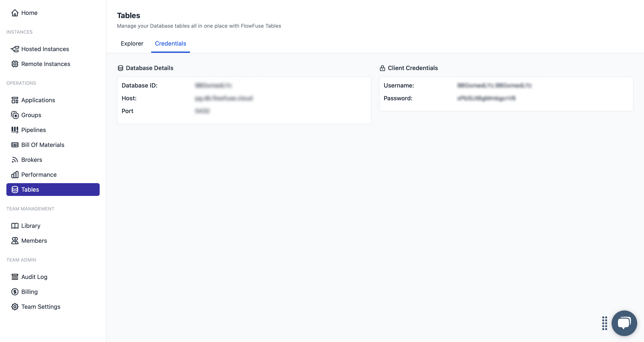The width and height of the screenshot is (644, 342).
Task: Open the Audit Log page
Action: point(34,277)
